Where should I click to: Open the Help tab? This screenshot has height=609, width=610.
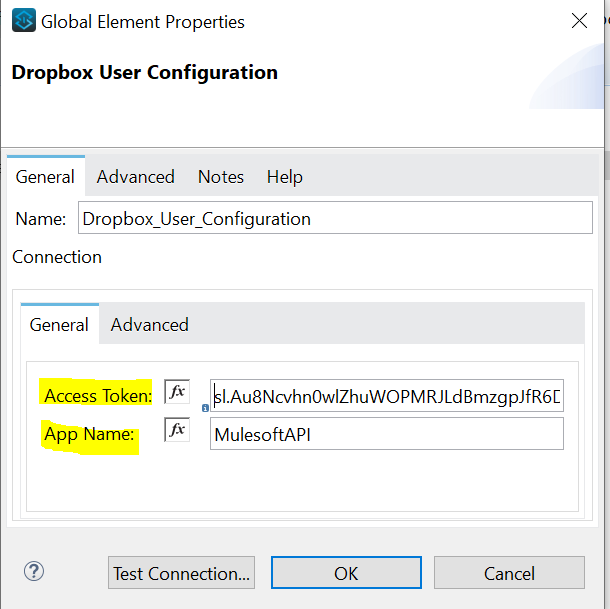[284, 177]
